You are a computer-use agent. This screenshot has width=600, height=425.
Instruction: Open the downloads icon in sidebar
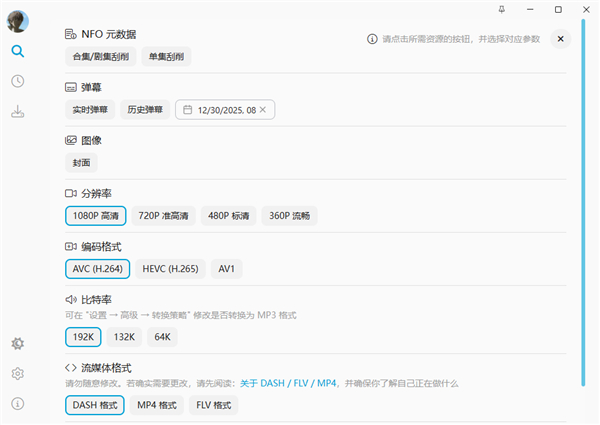18,111
